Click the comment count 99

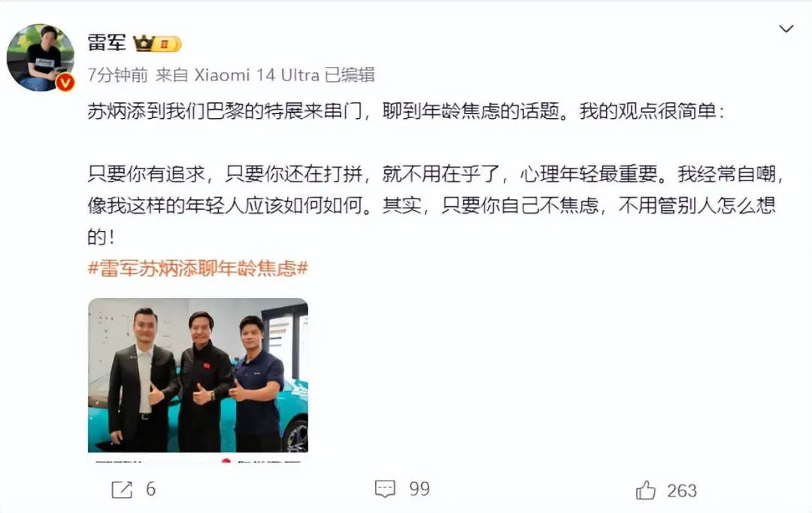[420, 489]
